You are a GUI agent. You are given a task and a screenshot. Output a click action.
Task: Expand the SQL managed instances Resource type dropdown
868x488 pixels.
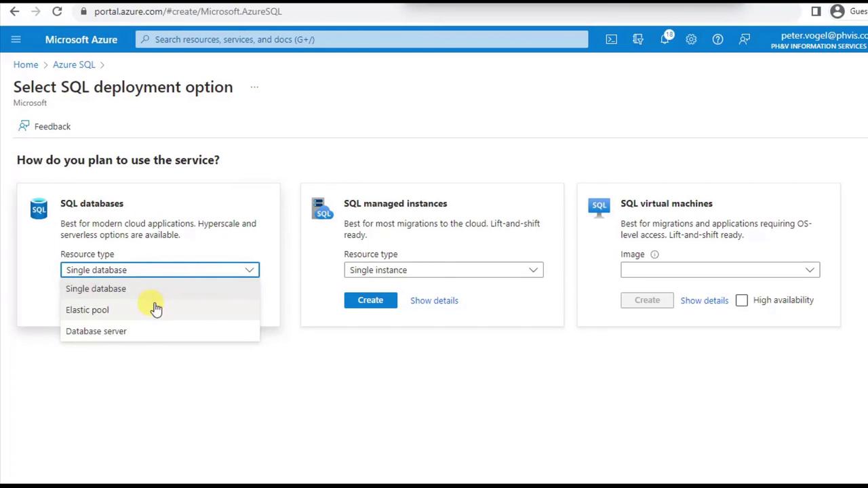point(443,270)
